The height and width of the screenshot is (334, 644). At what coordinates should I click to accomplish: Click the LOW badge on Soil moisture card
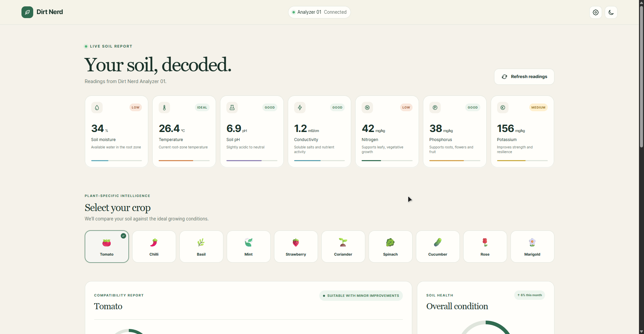[x=136, y=108]
